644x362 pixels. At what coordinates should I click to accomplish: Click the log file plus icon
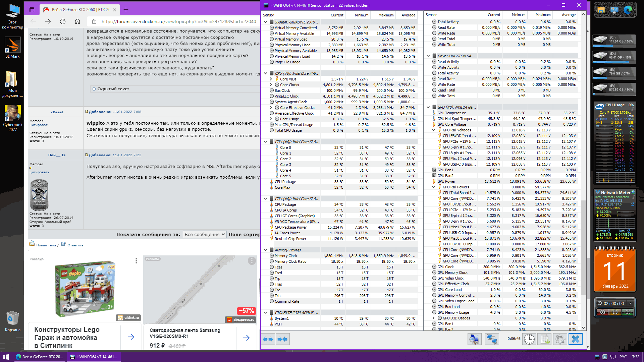[x=545, y=339]
